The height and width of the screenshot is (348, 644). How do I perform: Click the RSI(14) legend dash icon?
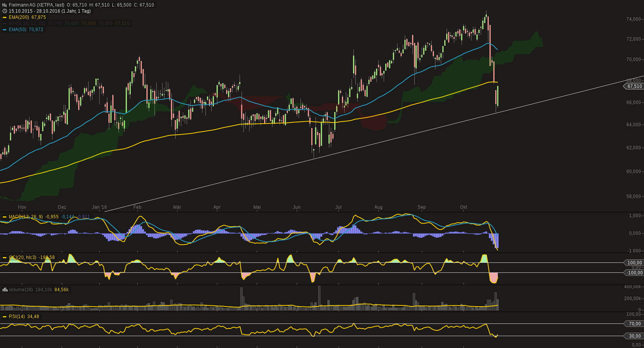[x=4, y=317]
